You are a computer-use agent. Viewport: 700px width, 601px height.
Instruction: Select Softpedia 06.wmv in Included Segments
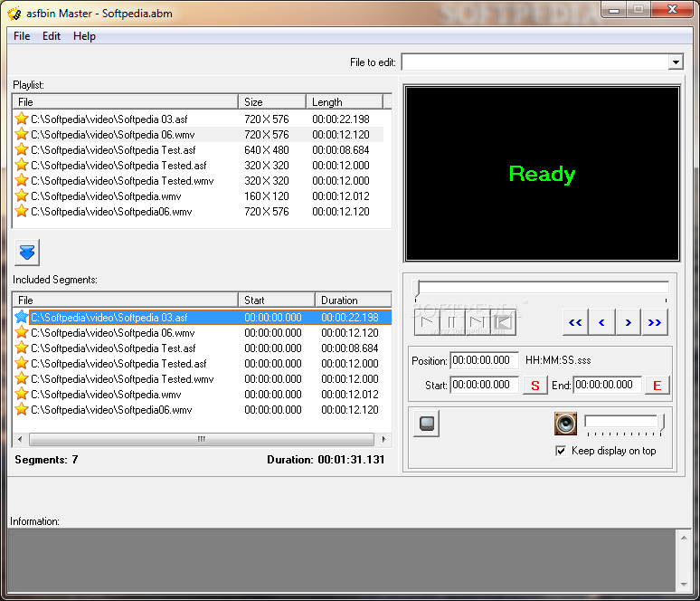coord(203,332)
